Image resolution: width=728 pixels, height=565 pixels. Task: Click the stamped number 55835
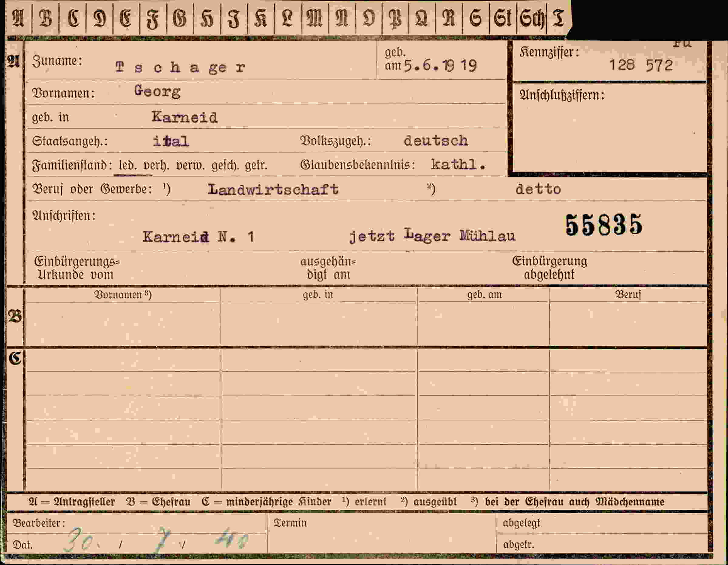604,225
